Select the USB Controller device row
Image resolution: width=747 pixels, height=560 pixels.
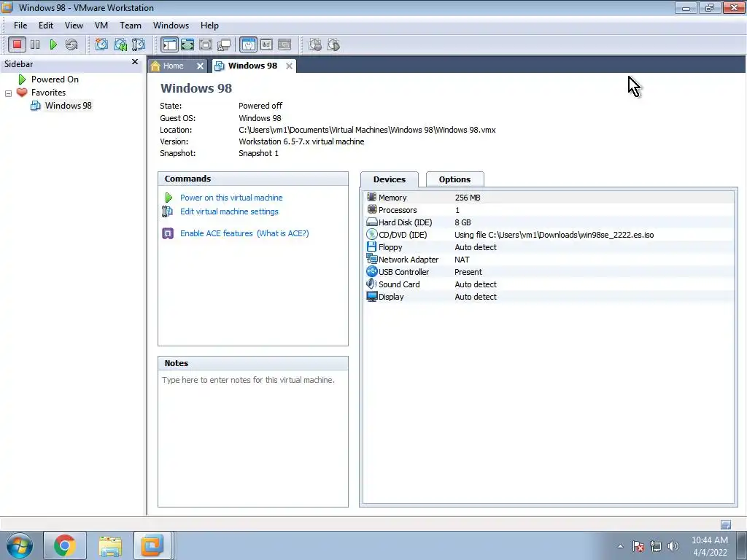pyautogui.click(x=549, y=272)
